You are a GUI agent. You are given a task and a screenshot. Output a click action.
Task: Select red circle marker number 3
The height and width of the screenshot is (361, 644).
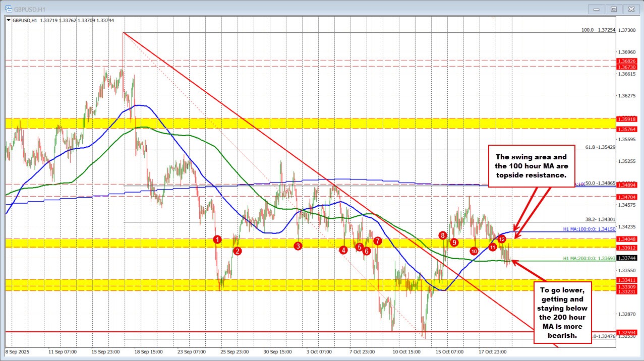(x=299, y=246)
